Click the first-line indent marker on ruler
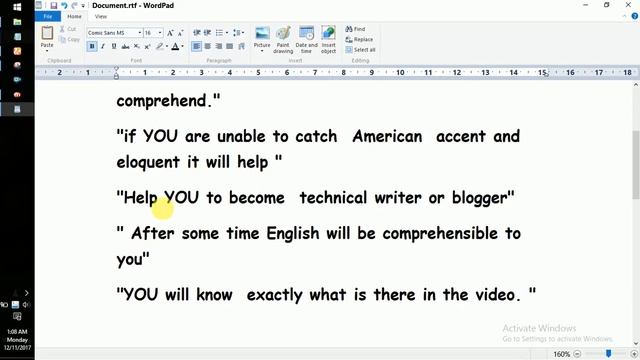Viewport: 640px width, 360px height. (116, 69)
